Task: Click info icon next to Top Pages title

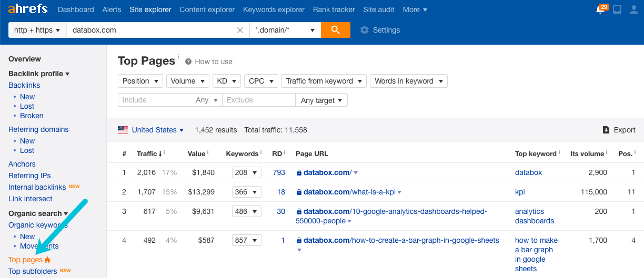Action: pos(178,56)
